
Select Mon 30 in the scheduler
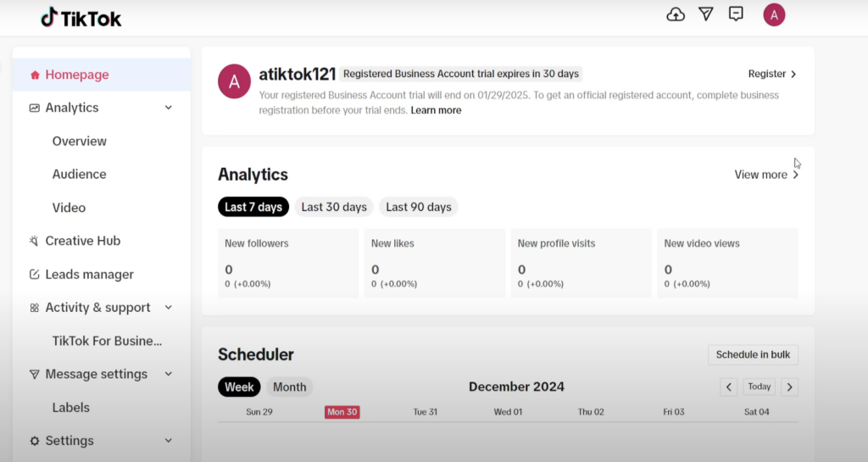pos(342,412)
